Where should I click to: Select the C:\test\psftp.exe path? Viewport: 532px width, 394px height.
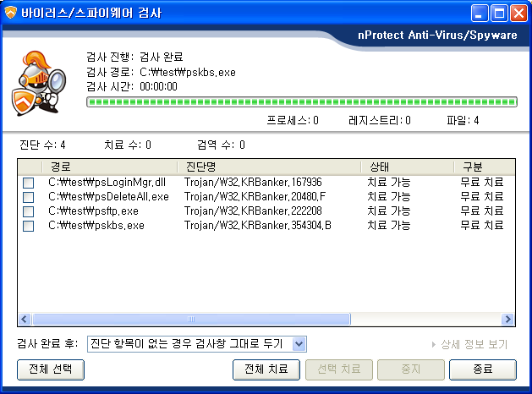93,211
